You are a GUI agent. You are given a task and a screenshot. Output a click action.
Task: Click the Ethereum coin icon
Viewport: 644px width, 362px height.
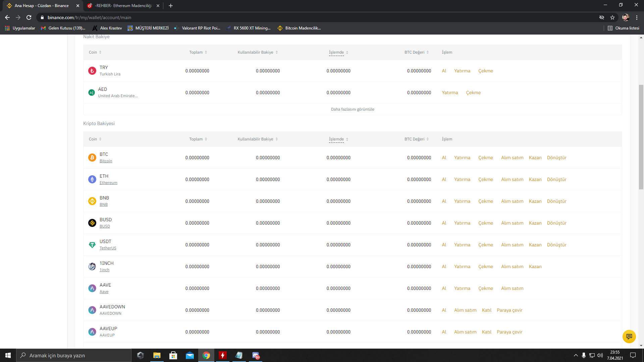pos(92,179)
